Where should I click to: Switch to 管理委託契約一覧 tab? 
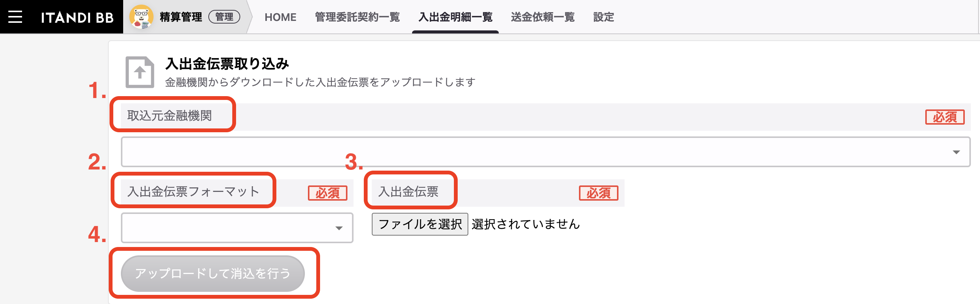coord(357,17)
